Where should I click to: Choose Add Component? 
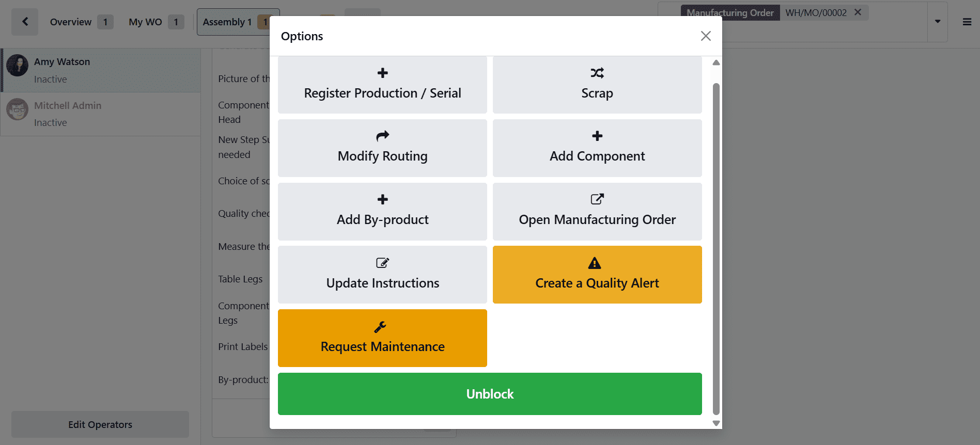point(597,148)
